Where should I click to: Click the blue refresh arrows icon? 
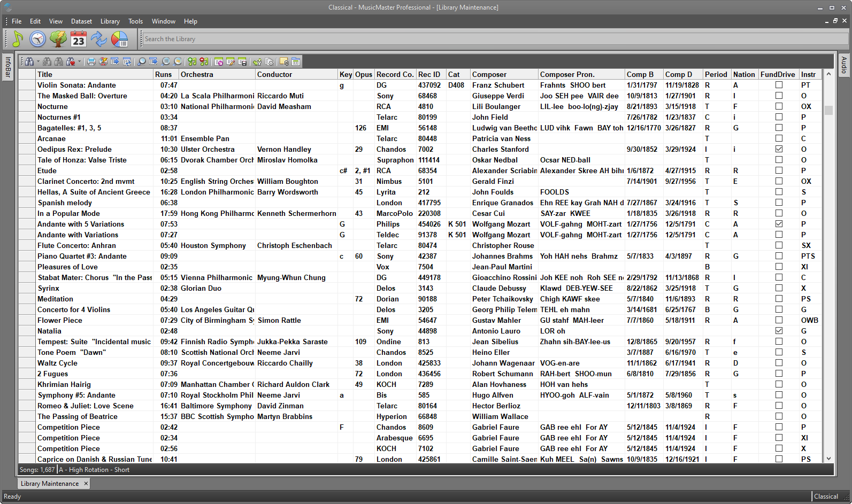pyautogui.click(x=99, y=39)
